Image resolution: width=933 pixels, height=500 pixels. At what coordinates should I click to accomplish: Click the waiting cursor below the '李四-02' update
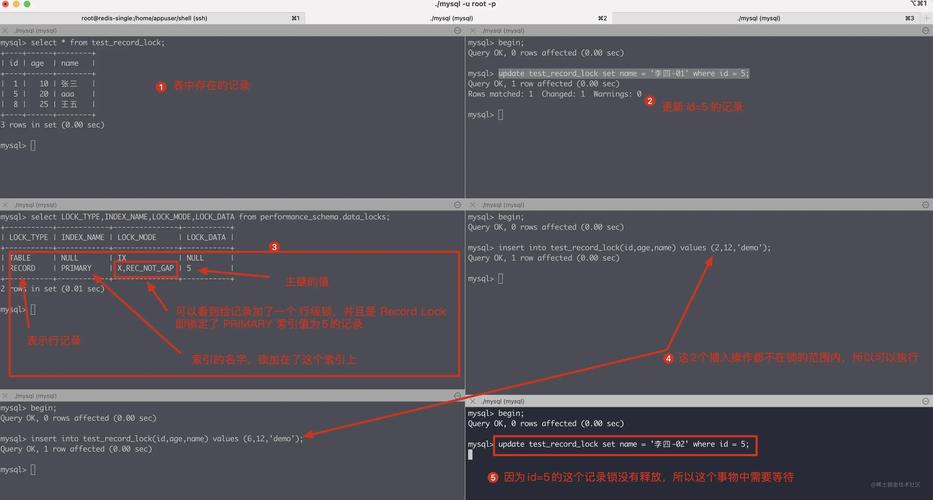pyautogui.click(x=470, y=455)
